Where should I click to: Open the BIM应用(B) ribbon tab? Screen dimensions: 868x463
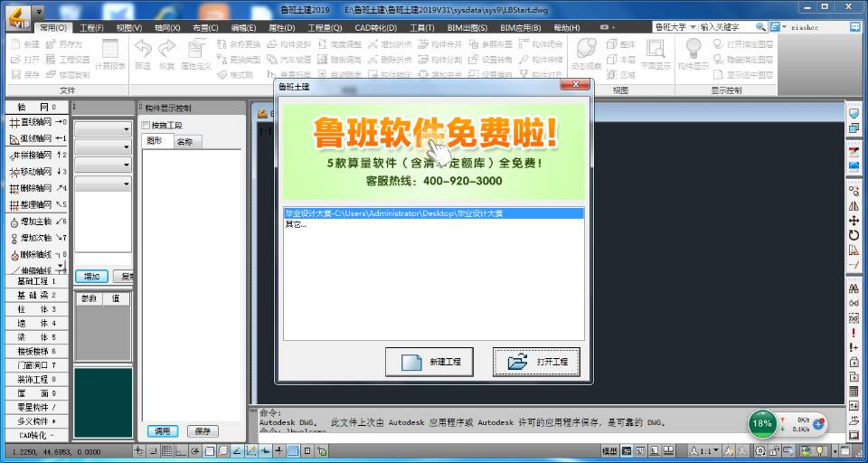coord(521,28)
